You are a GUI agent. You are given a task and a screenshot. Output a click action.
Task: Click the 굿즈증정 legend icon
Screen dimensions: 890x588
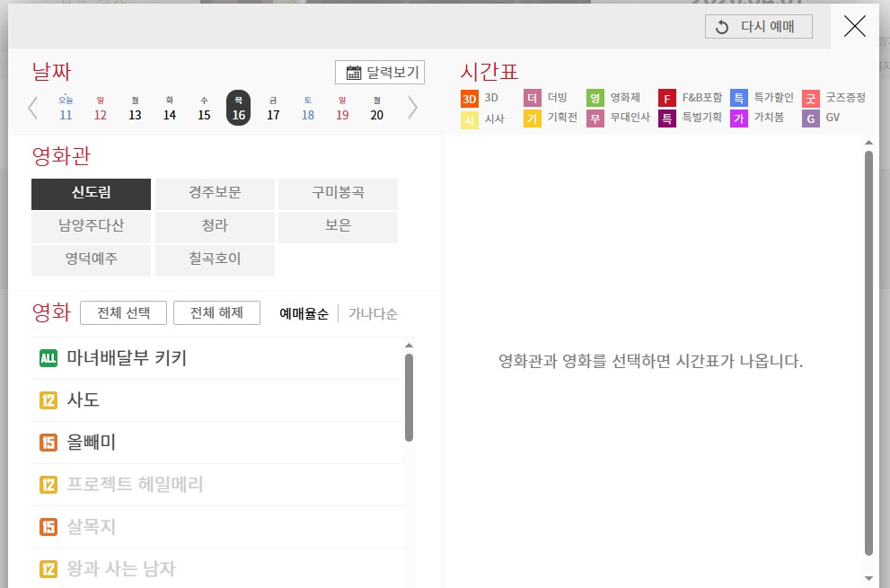(x=810, y=98)
